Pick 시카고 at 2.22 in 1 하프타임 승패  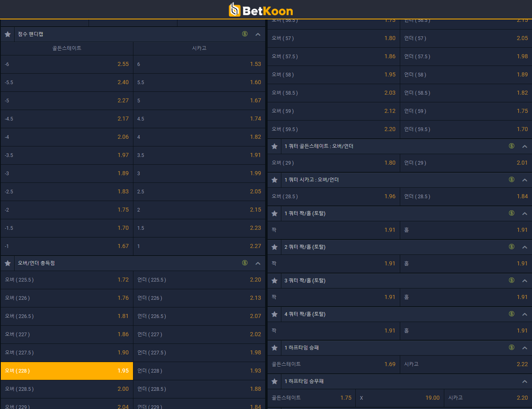point(466,364)
